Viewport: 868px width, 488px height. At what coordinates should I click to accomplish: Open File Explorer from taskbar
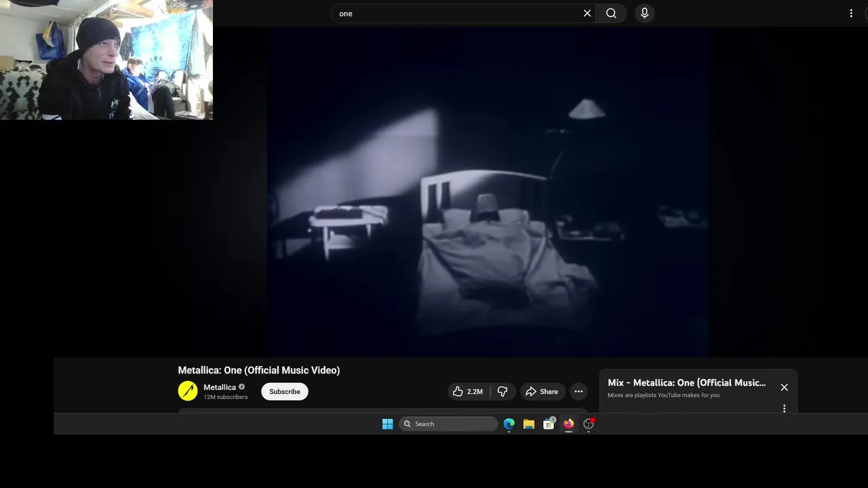[529, 424]
